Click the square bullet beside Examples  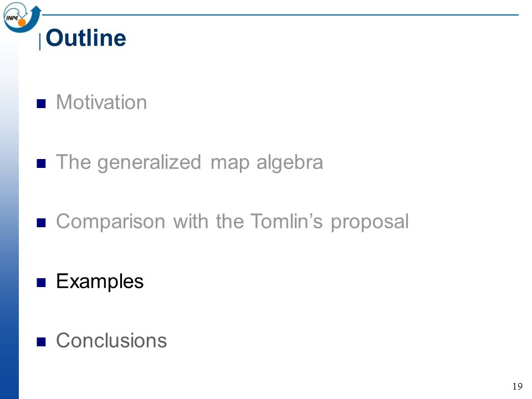point(41,282)
